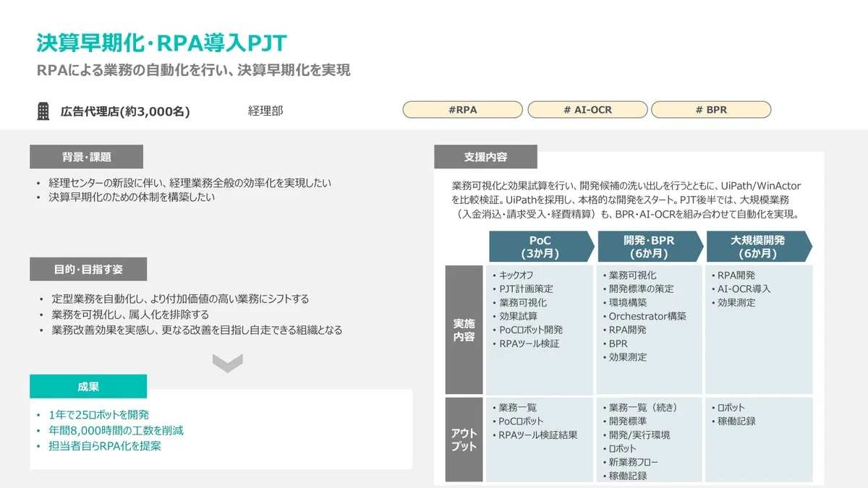The height and width of the screenshot is (488, 868).
Task: Click the title 決算早期化・RPA導入PJT
Action: pyautogui.click(x=161, y=43)
